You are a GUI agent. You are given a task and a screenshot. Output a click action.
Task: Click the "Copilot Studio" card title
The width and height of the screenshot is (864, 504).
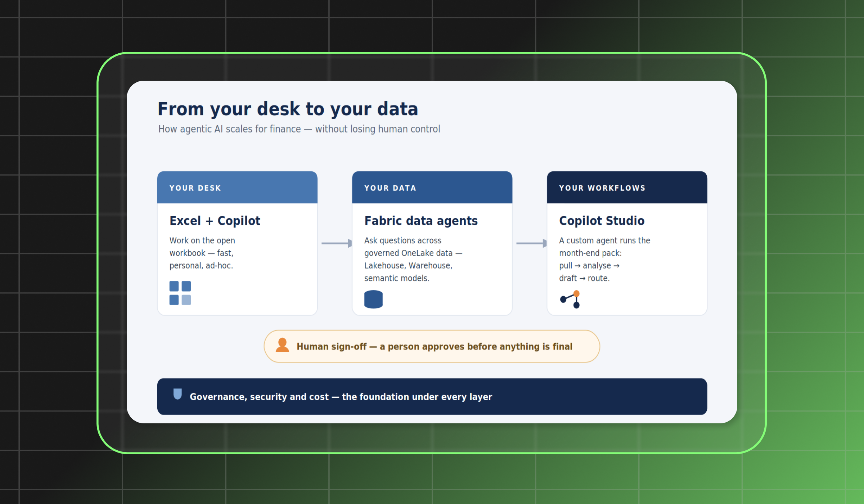(602, 221)
